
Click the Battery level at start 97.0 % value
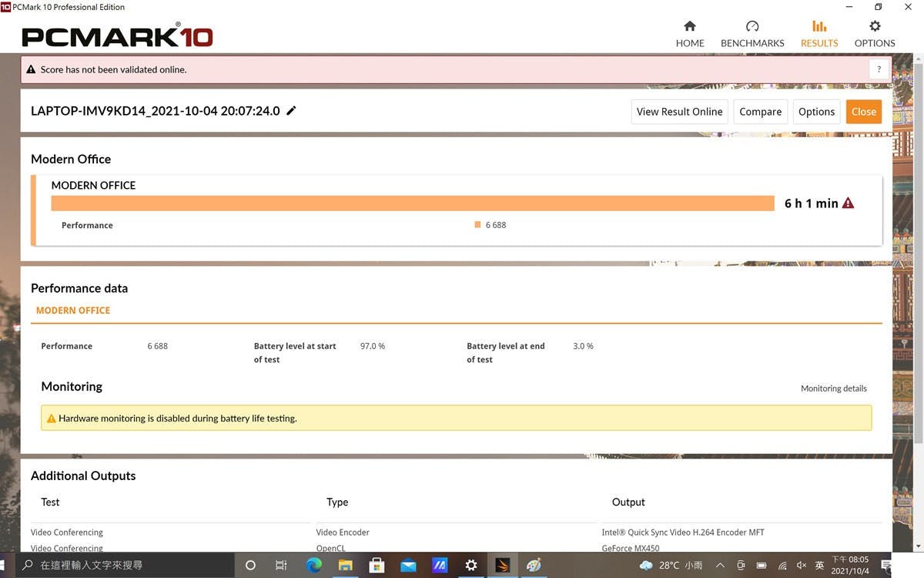pyautogui.click(x=373, y=346)
